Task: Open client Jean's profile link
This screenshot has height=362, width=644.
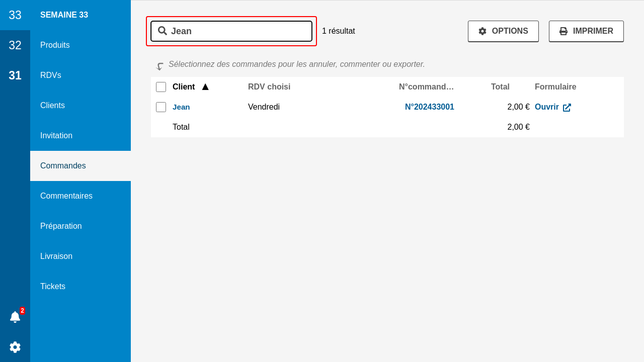Action: coord(181,107)
